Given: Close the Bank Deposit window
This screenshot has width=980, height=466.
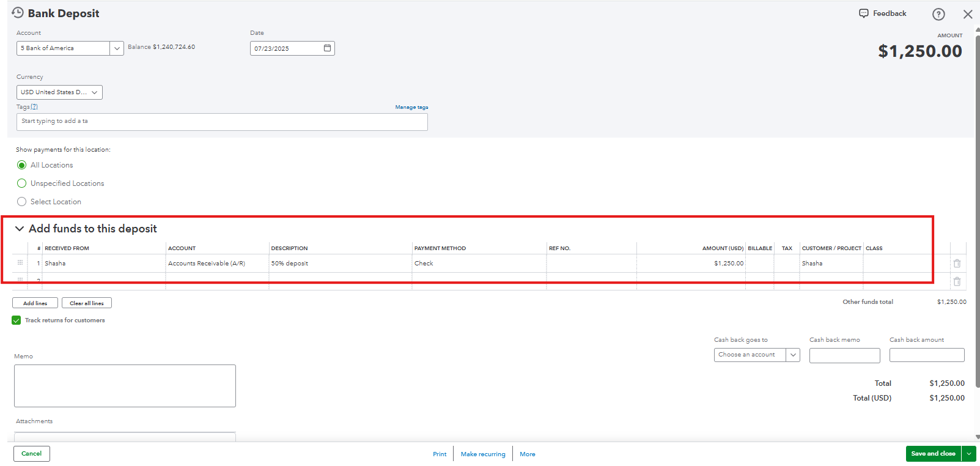Looking at the screenshot, I should coord(968,14).
